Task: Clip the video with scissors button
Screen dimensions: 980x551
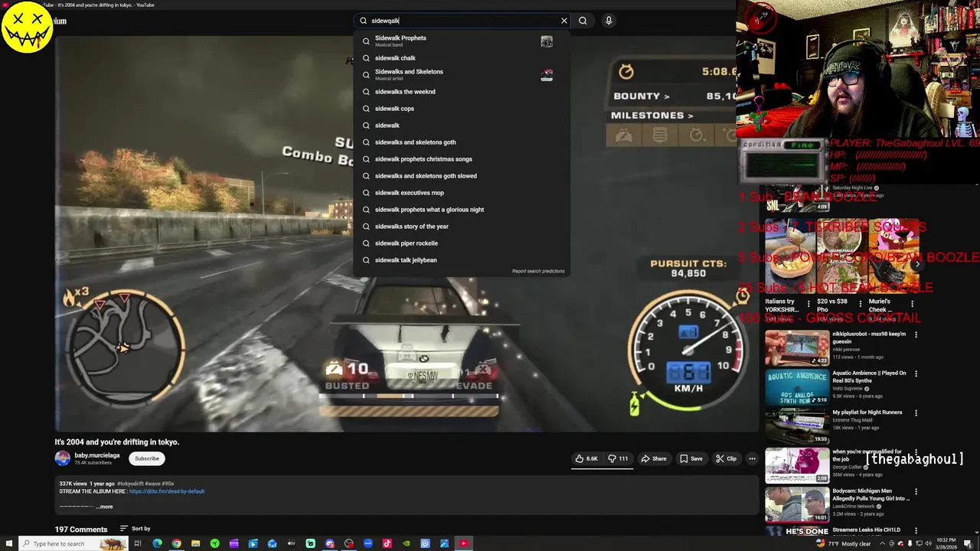Action: 726,458
